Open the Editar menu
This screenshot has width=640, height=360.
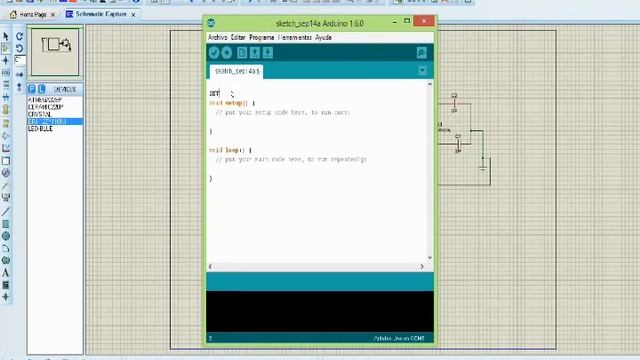coord(238,37)
